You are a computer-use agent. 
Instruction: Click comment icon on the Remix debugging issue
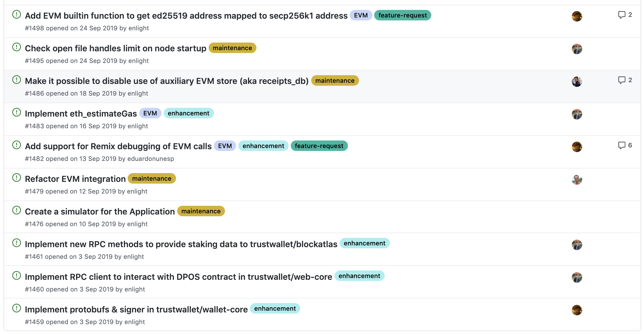tap(622, 145)
